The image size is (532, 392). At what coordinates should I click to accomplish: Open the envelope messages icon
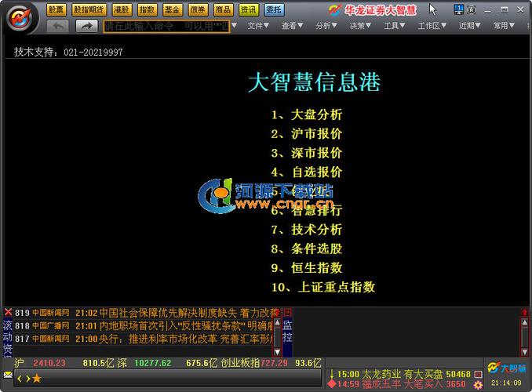(8, 375)
